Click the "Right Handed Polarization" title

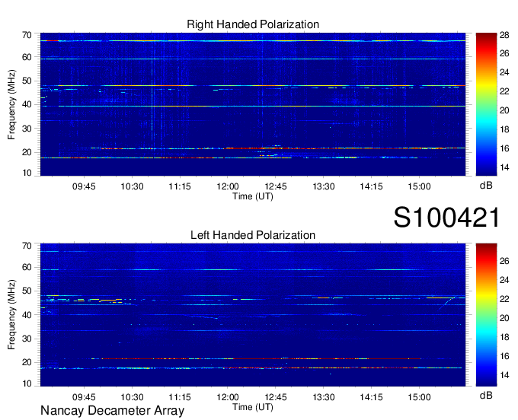(253, 24)
